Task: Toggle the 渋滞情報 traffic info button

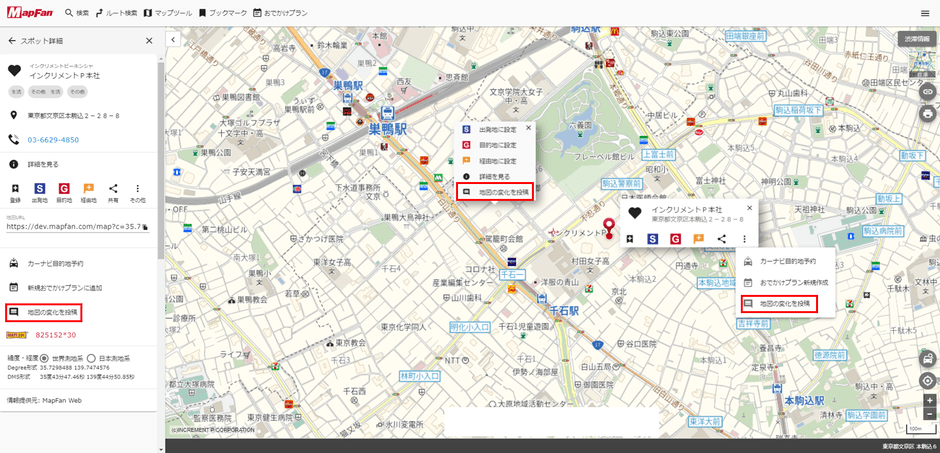Action: [x=915, y=40]
